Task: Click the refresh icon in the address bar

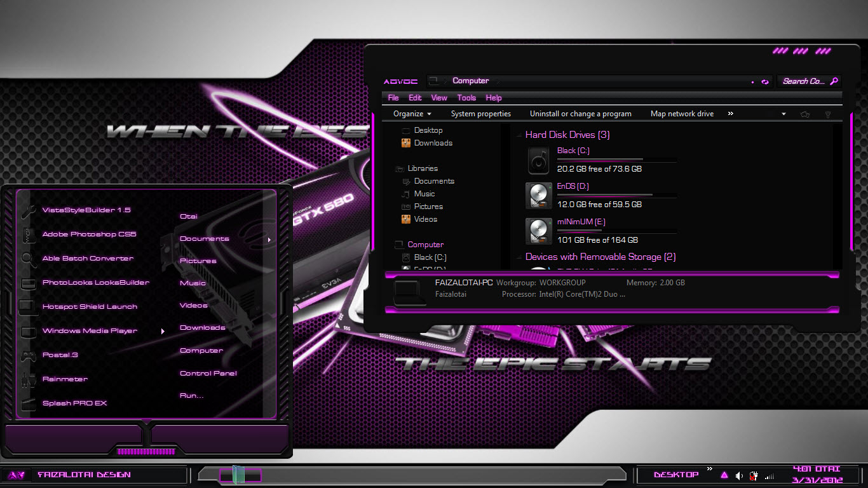Action: (x=765, y=81)
